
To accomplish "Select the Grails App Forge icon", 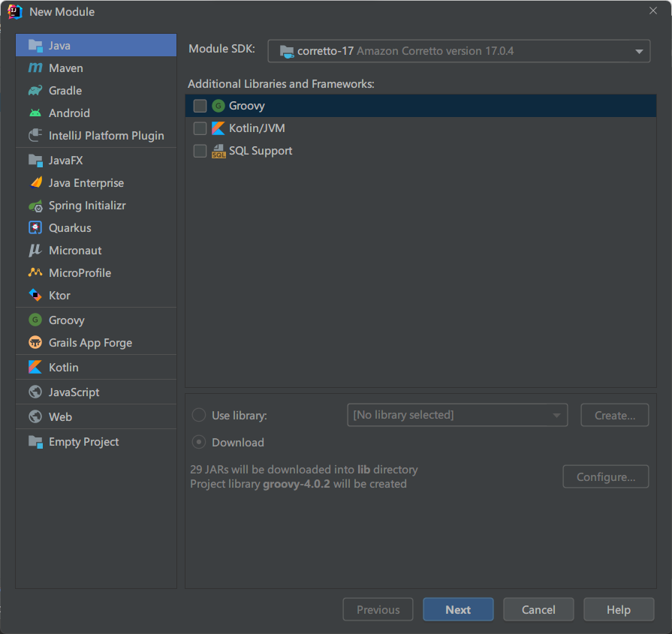I will click(x=35, y=343).
